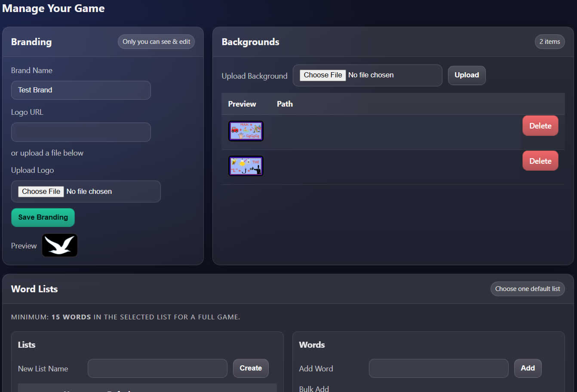Image resolution: width=577 pixels, height=392 pixels.
Task: Click the 'Choose one default list' badge
Action: 528,288
